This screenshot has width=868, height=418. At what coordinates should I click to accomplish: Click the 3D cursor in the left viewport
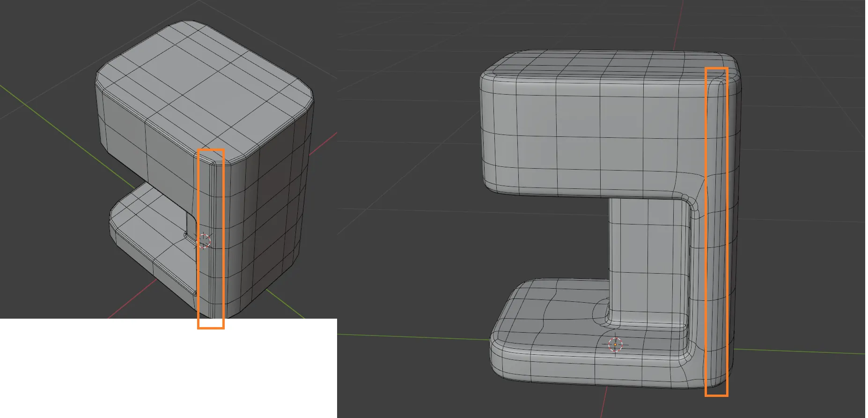(204, 240)
